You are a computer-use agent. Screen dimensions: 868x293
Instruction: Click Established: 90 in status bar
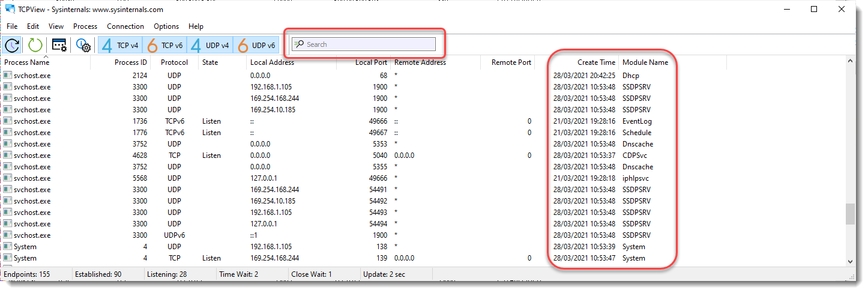(x=98, y=274)
